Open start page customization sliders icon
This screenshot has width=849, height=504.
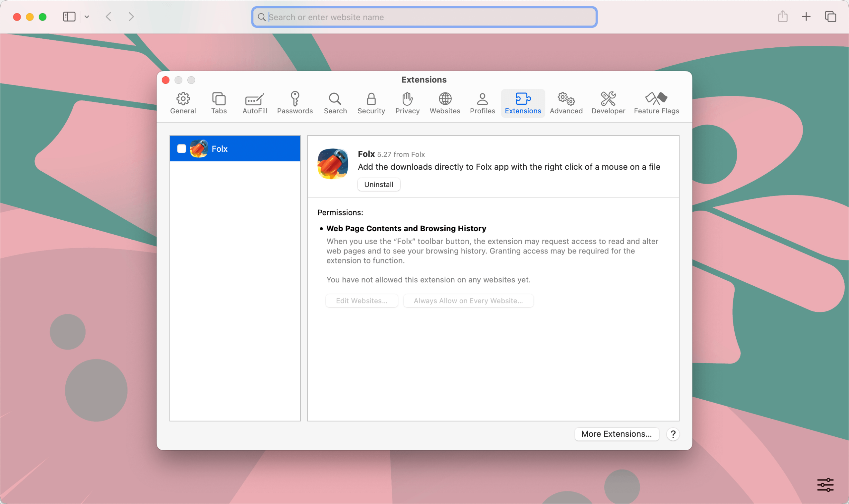(825, 485)
